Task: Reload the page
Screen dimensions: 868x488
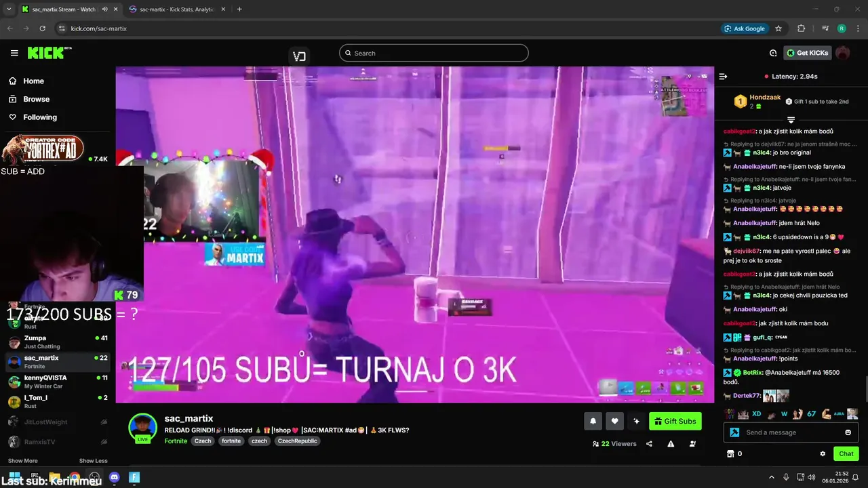Action: [x=42, y=28]
